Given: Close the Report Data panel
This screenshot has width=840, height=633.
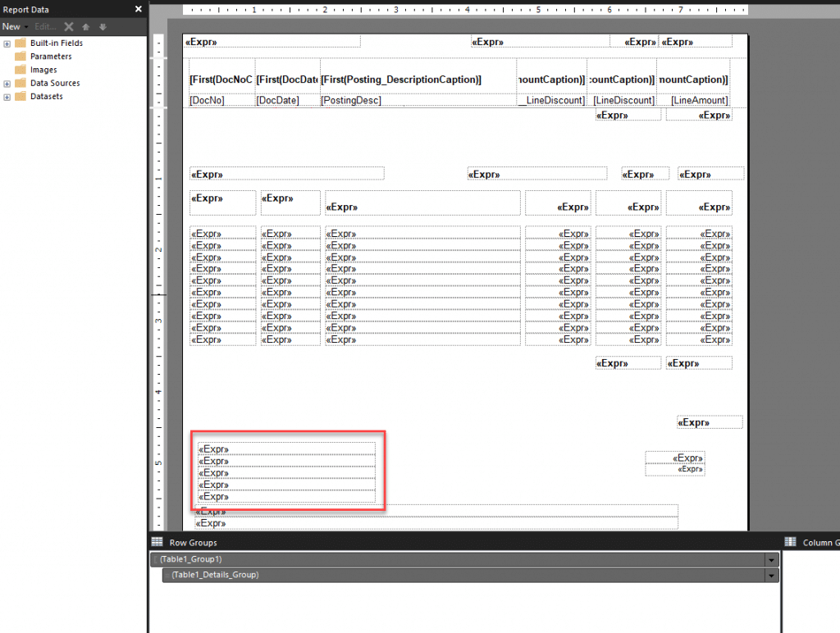Looking at the screenshot, I should coord(138,9).
